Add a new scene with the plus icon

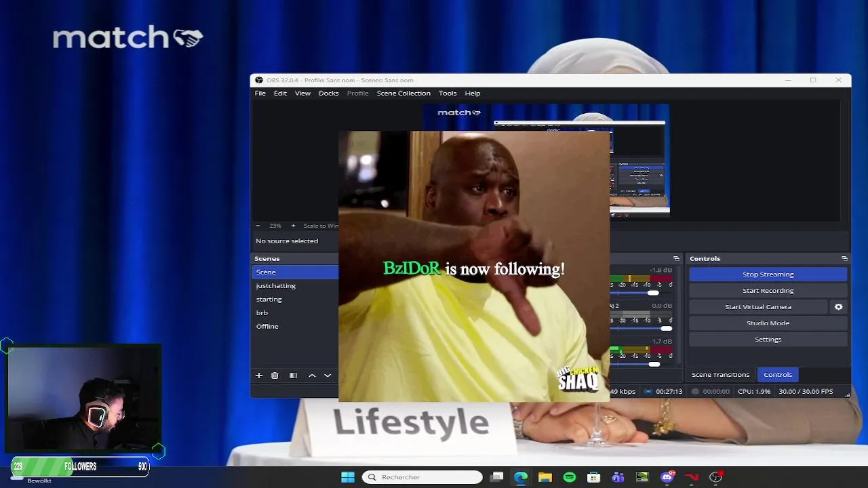click(258, 375)
